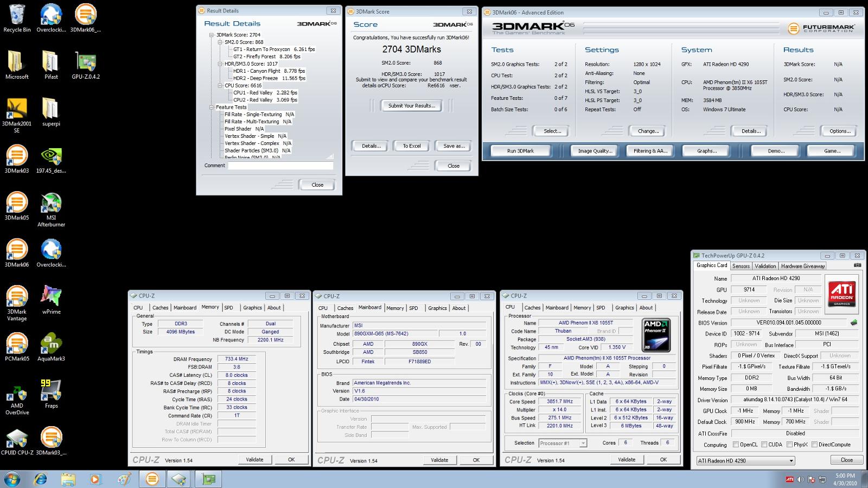Collapse the 3DMark Score: 2704 tree node
This screenshot has height=488, width=868.
point(212,35)
